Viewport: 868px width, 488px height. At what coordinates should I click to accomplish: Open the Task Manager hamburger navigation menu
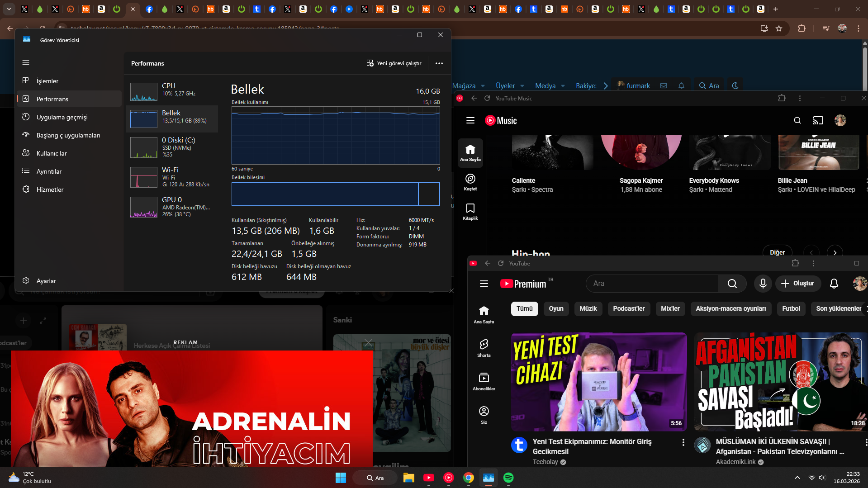pyautogui.click(x=26, y=62)
